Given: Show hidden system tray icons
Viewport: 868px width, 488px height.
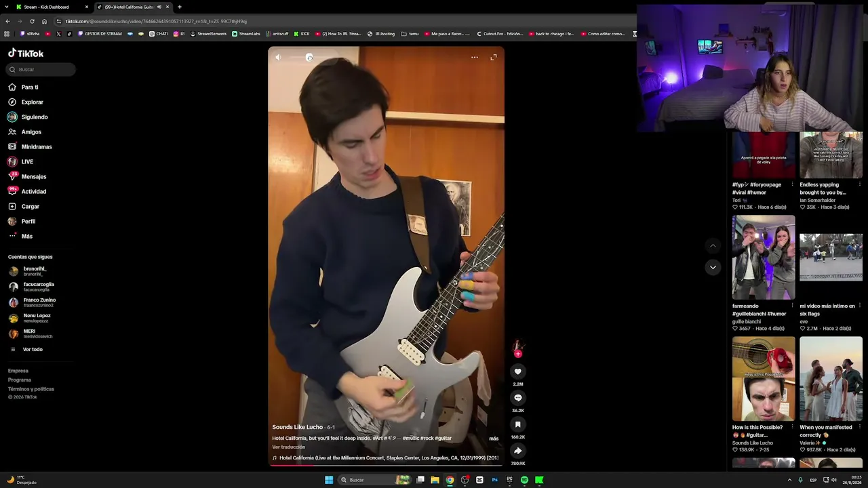Looking at the screenshot, I should (x=789, y=480).
